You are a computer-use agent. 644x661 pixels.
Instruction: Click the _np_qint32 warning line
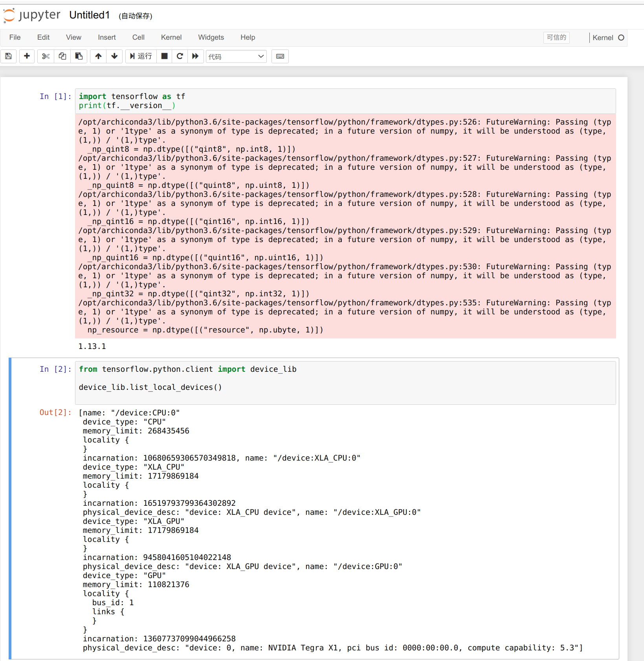click(x=198, y=294)
